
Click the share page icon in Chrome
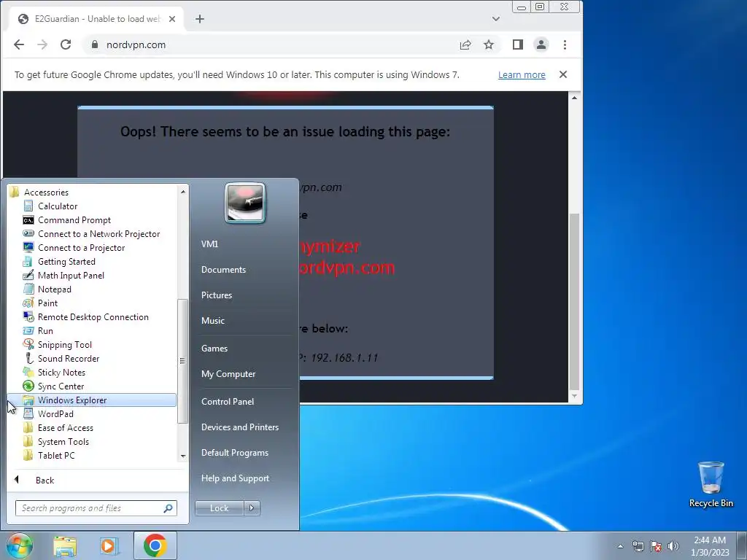click(x=465, y=44)
